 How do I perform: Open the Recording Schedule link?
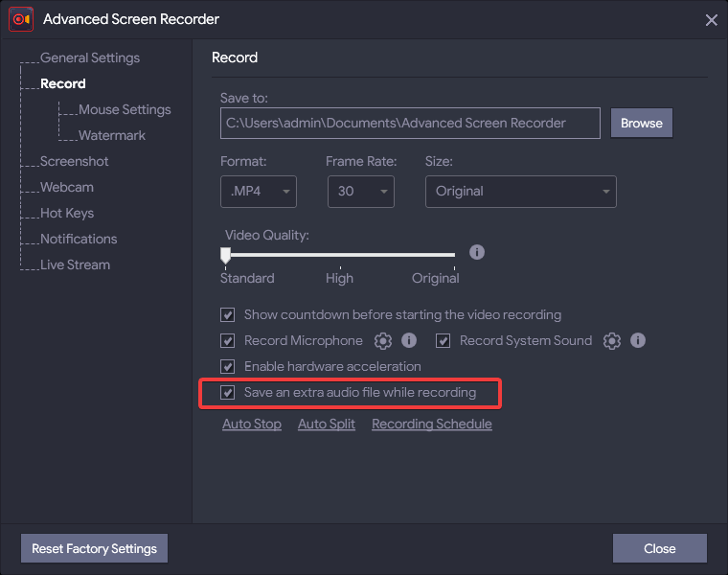(x=432, y=424)
